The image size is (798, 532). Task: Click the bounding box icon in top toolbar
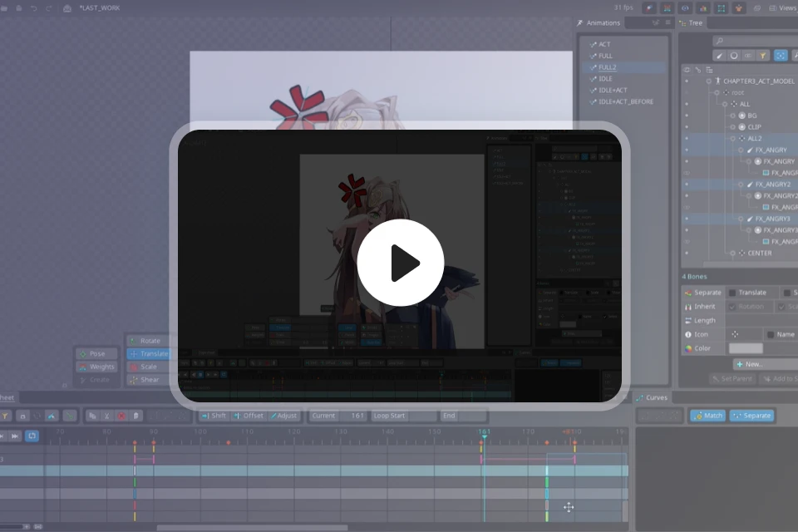722,7
